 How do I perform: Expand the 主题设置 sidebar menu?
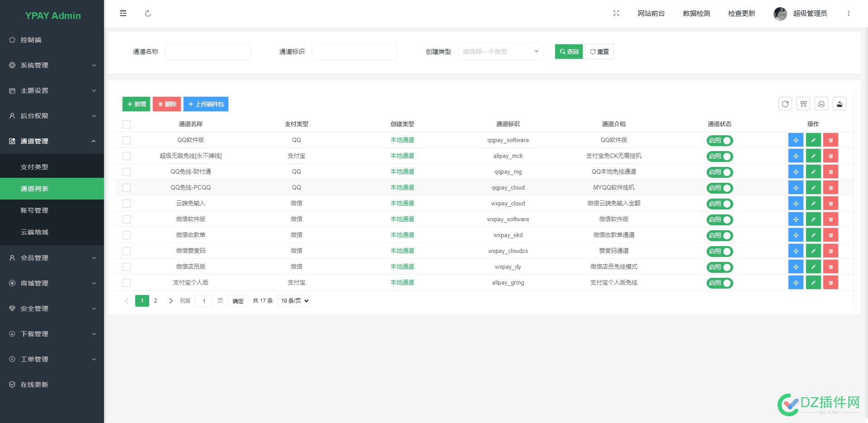[x=52, y=90]
